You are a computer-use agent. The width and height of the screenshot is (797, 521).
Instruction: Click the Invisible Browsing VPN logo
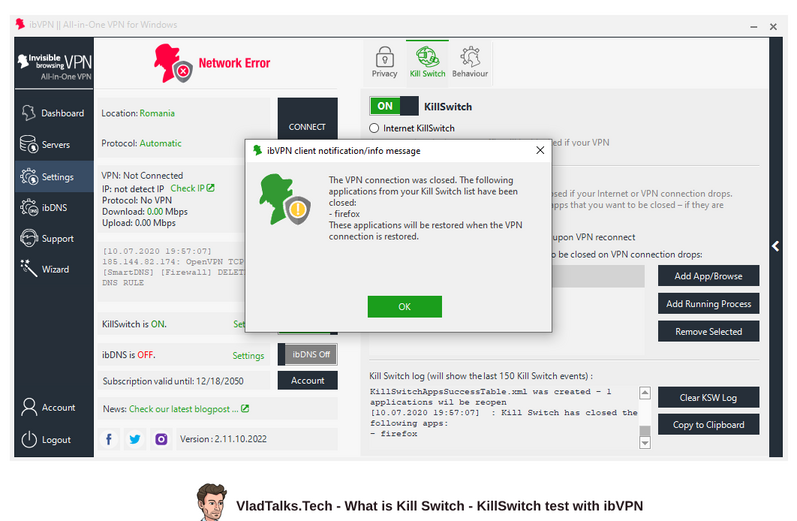coord(54,65)
